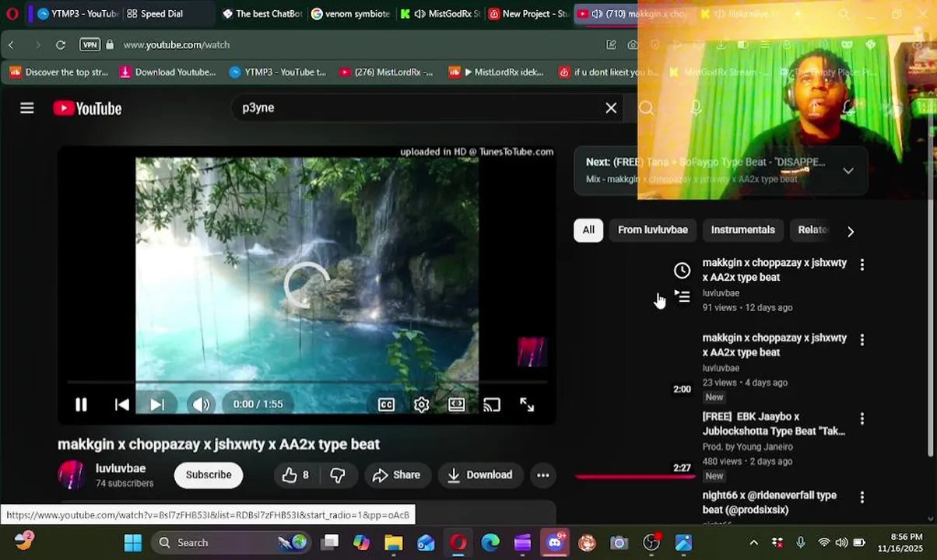
Task: Open the YouTube guide hamburger menu
Action: pos(27,108)
